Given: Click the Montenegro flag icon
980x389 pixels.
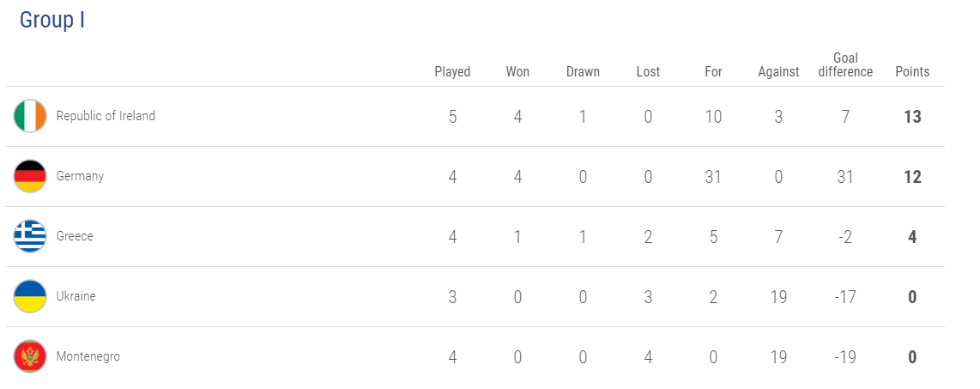Looking at the screenshot, I should 30,356.
